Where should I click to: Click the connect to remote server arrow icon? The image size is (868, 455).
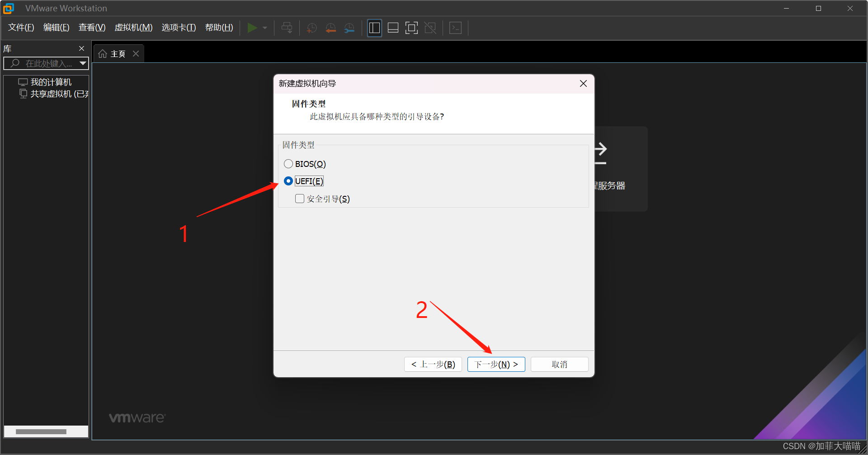[x=600, y=154]
